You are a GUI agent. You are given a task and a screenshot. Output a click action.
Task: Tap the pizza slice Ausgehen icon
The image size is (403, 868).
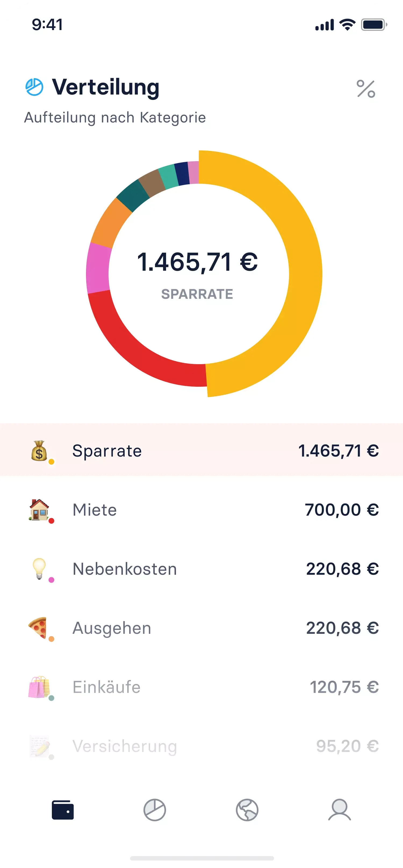38,627
